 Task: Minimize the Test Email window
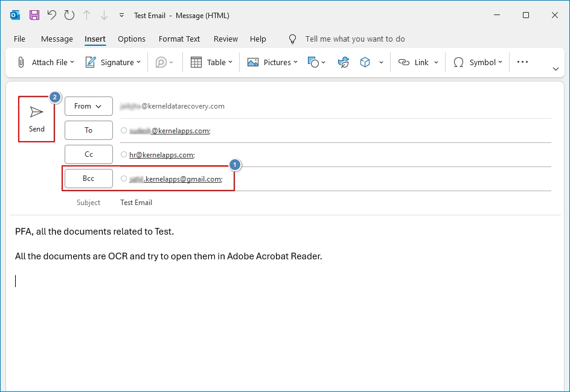click(497, 15)
